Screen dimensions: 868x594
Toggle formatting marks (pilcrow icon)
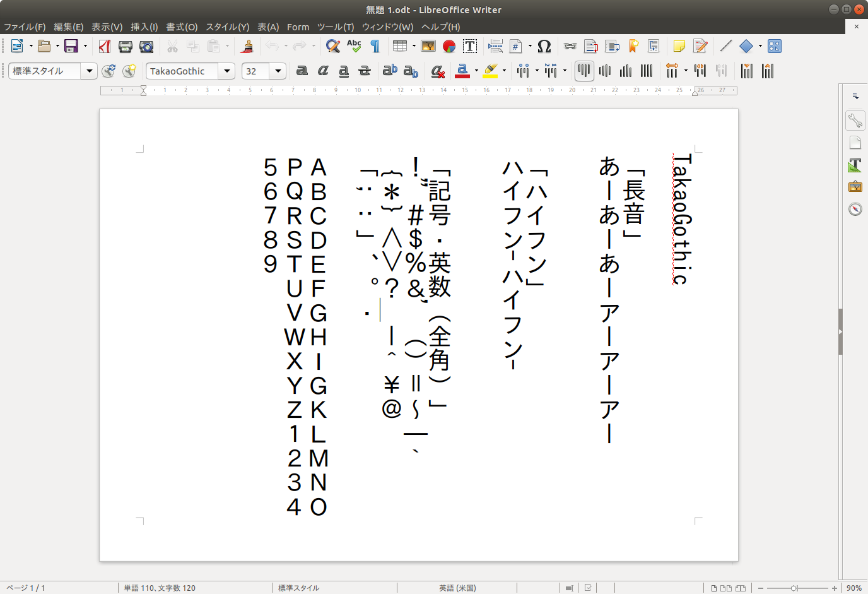(375, 46)
